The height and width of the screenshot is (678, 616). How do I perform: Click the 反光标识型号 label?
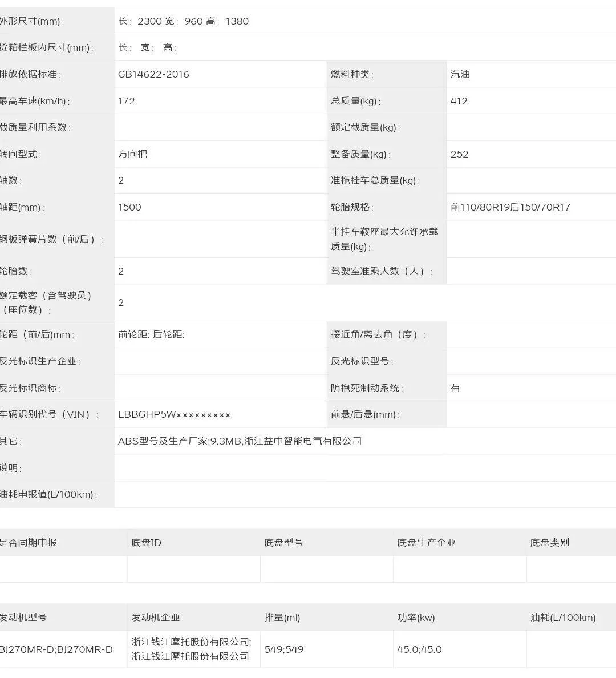pos(362,361)
